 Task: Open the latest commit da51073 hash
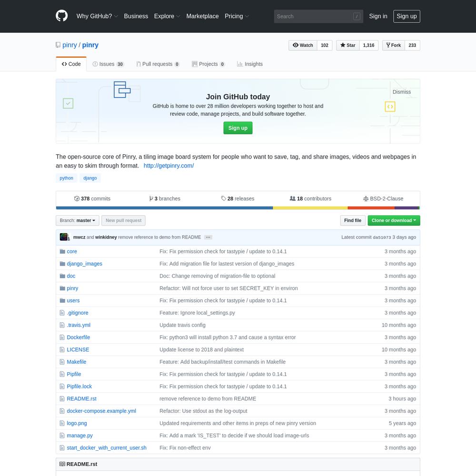click(x=382, y=238)
